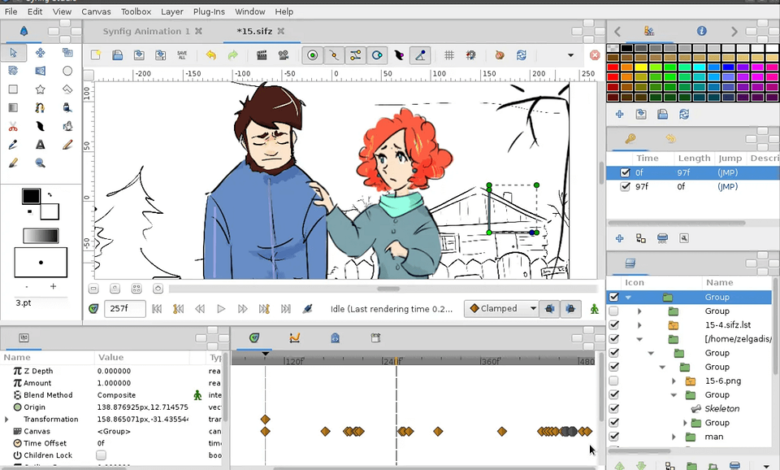Select the Transform tool in toolbox
Screen dimensions: 780x470
pyautogui.click(x=13, y=53)
